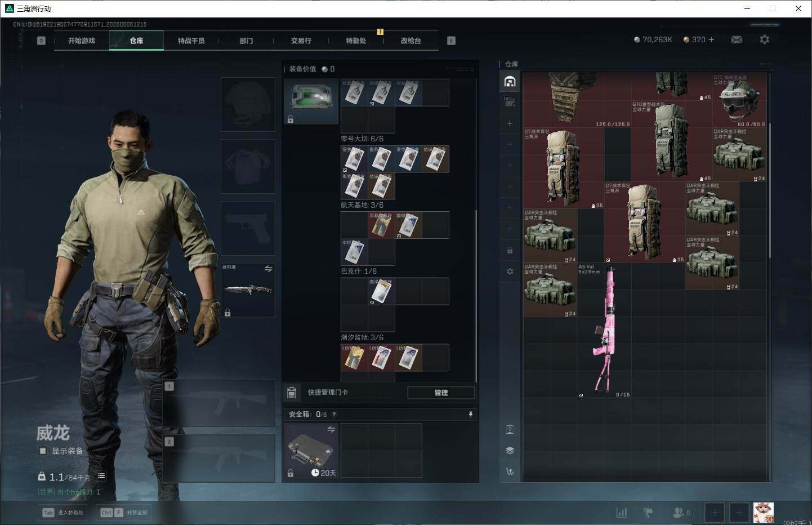Open the mail envelope icon
The image size is (812, 525).
click(x=737, y=39)
